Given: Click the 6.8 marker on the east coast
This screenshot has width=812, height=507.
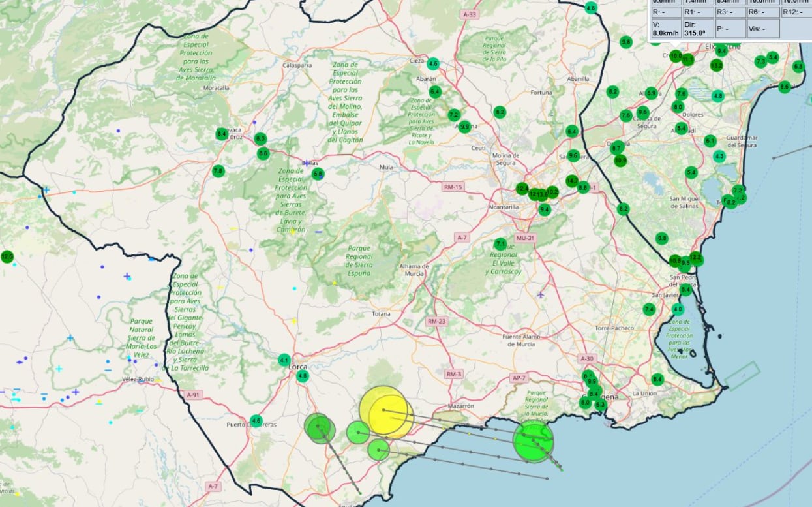Looking at the screenshot, I should coord(798,67).
